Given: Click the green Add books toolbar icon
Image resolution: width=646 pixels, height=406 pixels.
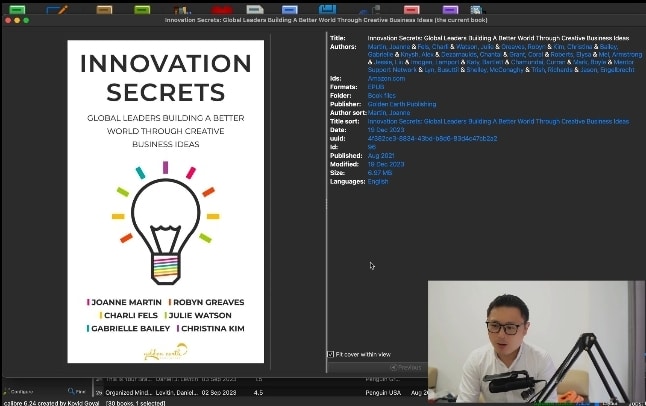Looking at the screenshot, I should [17, 9].
